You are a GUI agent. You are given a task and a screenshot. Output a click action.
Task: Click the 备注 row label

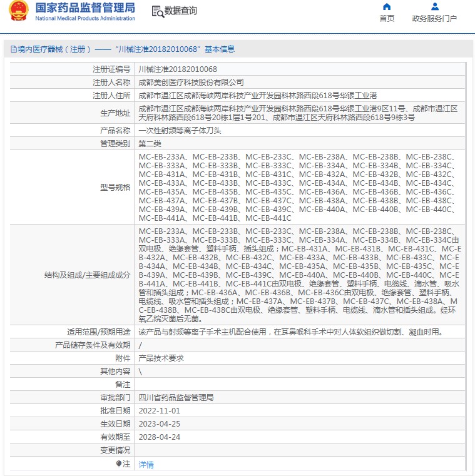[123, 385]
